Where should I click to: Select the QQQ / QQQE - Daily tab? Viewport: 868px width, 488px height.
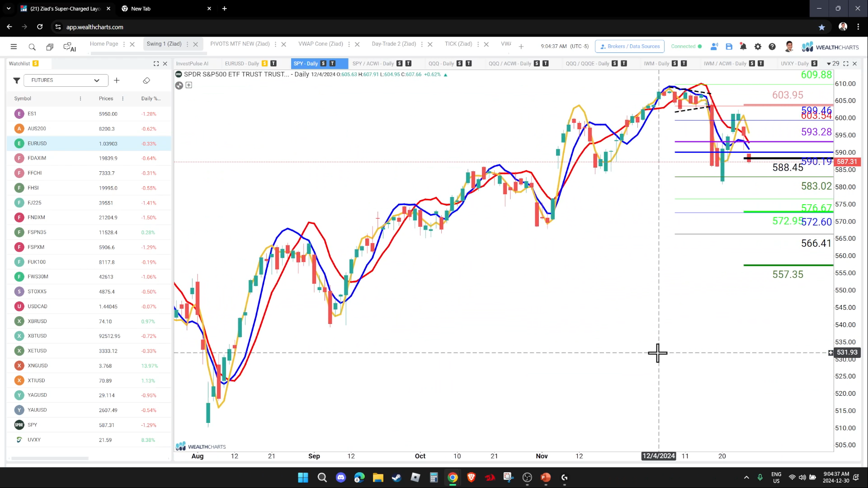point(587,64)
